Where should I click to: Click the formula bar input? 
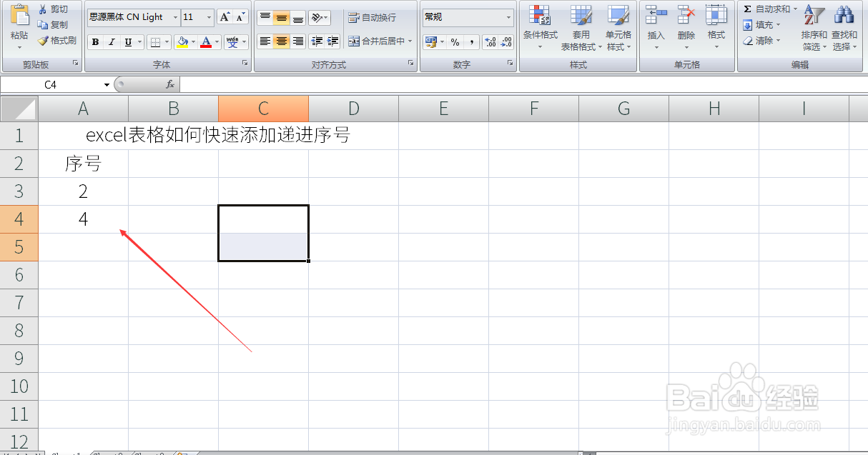click(x=523, y=84)
